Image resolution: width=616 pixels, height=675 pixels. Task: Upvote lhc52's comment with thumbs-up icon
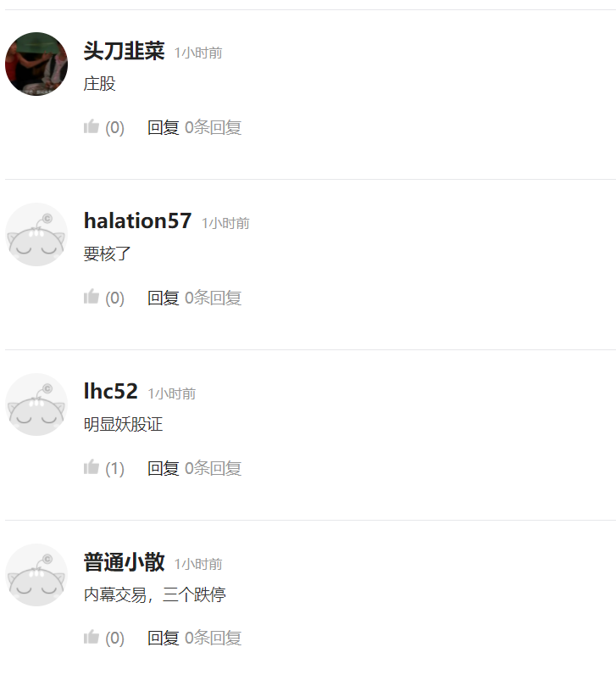tap(92, 467)
